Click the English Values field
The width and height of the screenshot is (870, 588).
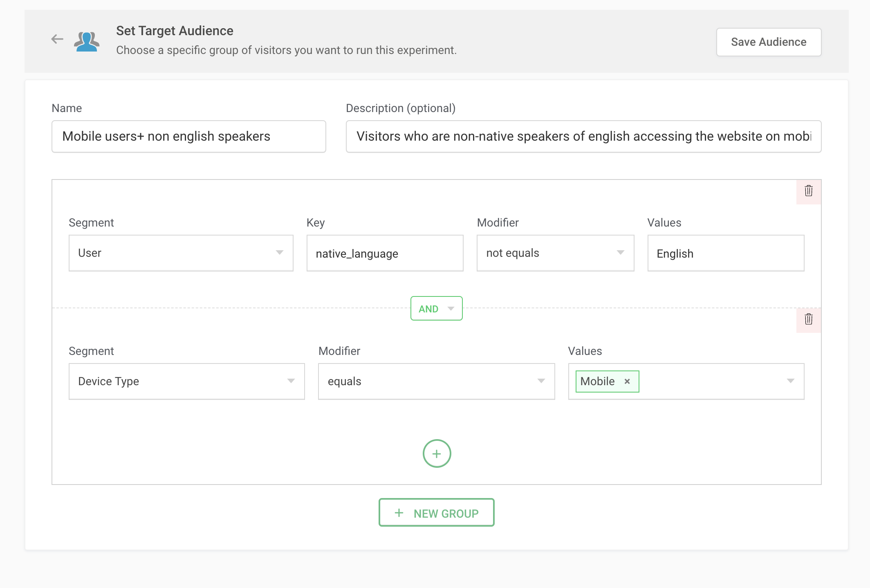tap(726, 254)
